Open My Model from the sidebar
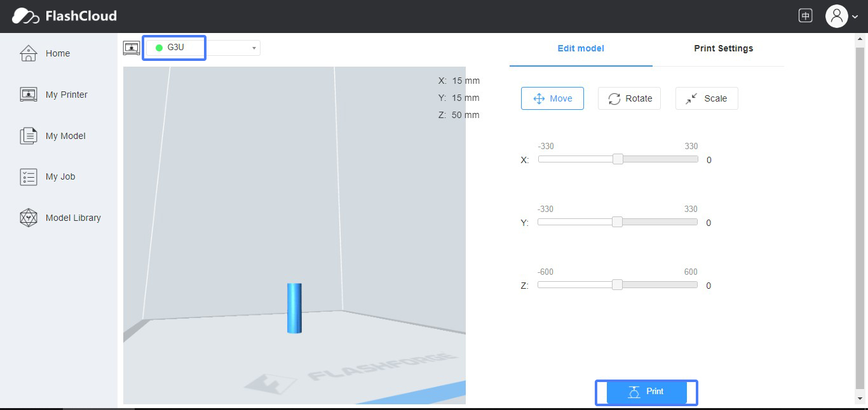Viewport: 868px width, 410px height. tap(64, 135)
